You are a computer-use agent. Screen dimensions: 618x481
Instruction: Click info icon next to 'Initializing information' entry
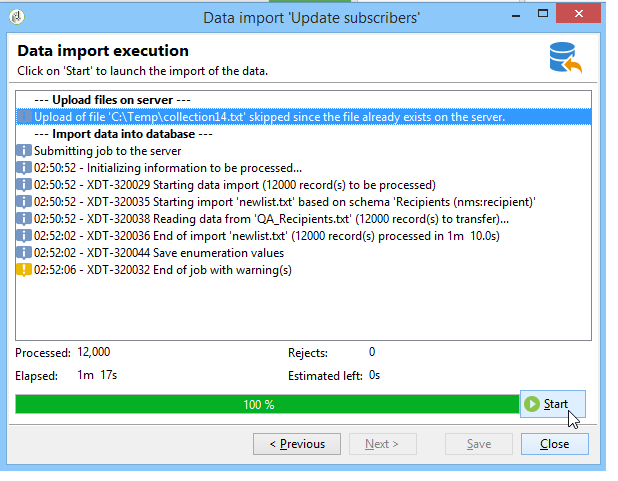[x=24, y=167]
